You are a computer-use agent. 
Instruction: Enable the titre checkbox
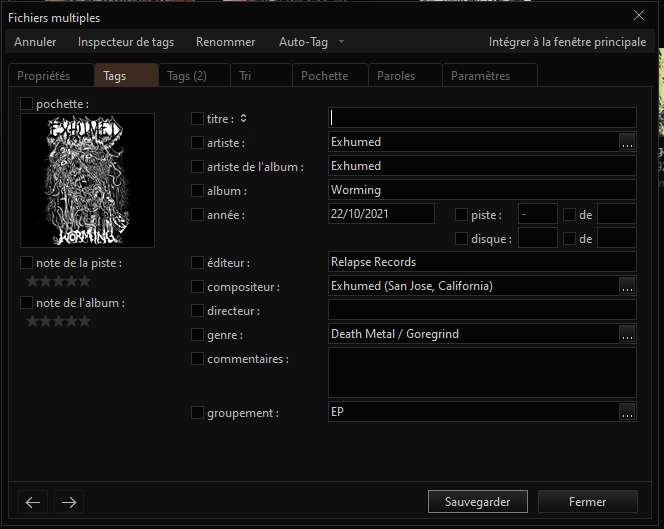197,119
